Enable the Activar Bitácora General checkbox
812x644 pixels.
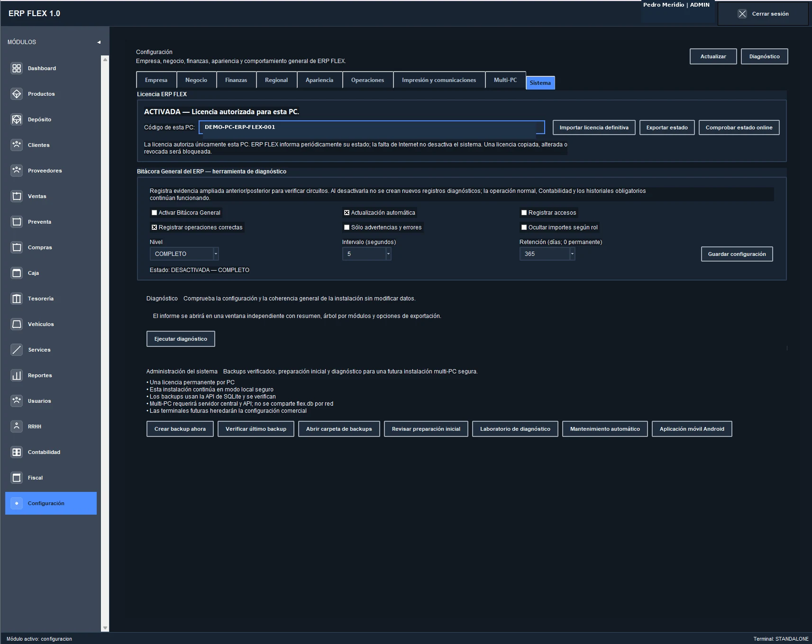(154, 213)
